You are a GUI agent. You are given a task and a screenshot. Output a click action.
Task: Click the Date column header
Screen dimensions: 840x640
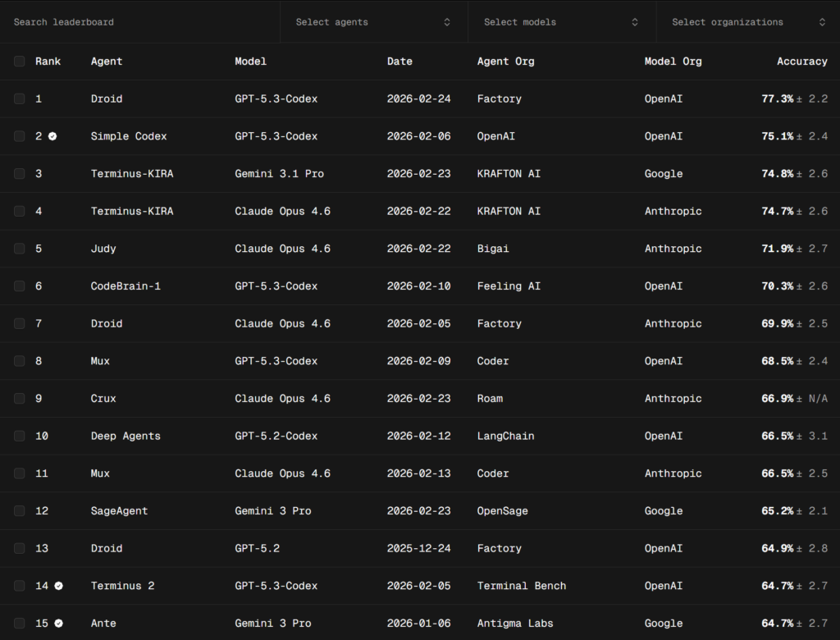click(x=399, y=62)
